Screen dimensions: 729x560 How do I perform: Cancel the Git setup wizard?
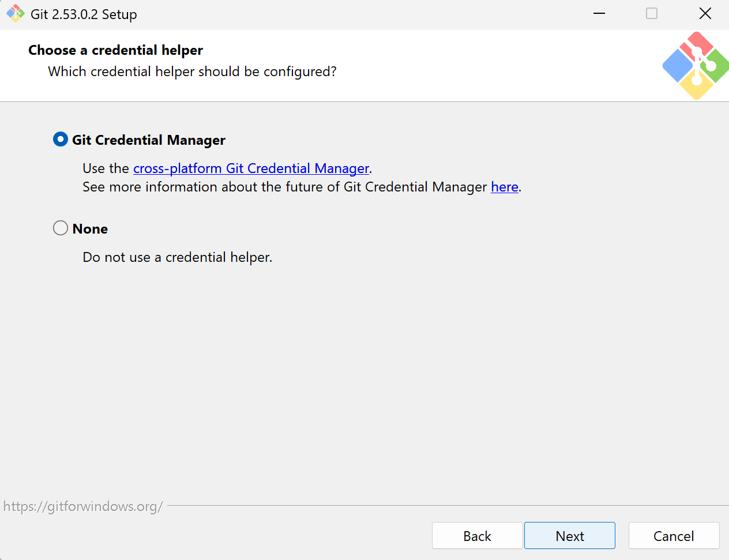[674, 536]
